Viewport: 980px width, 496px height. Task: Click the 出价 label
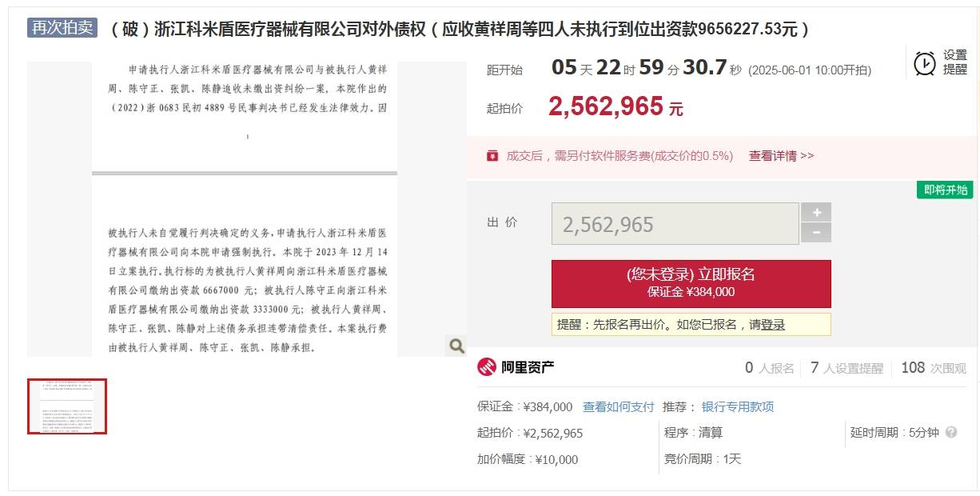[502, 222]
